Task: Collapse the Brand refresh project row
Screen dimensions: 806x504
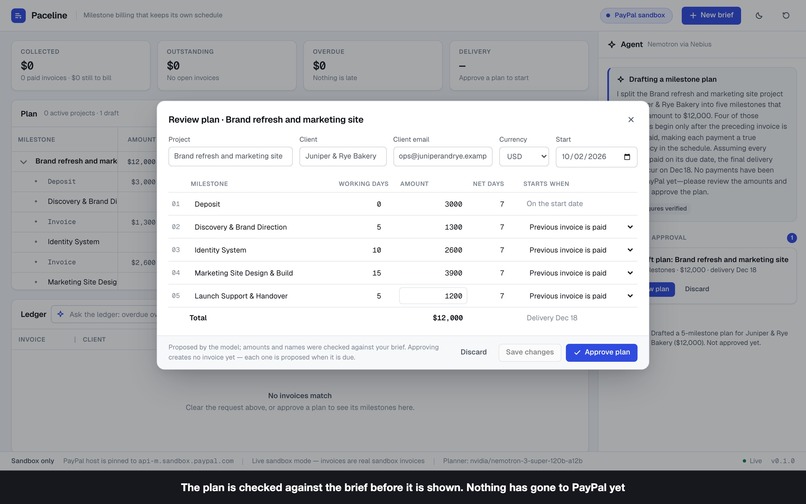Action: point(23,161)
